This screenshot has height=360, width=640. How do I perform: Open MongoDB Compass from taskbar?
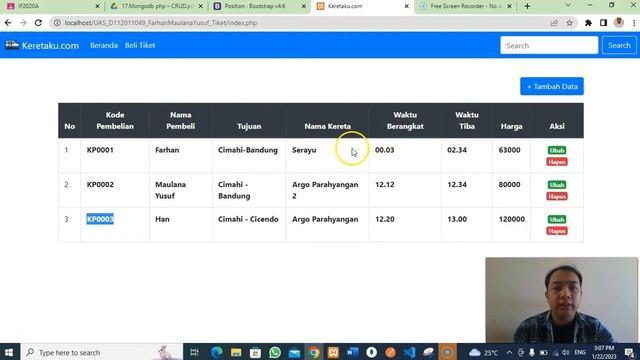point(371,352)
